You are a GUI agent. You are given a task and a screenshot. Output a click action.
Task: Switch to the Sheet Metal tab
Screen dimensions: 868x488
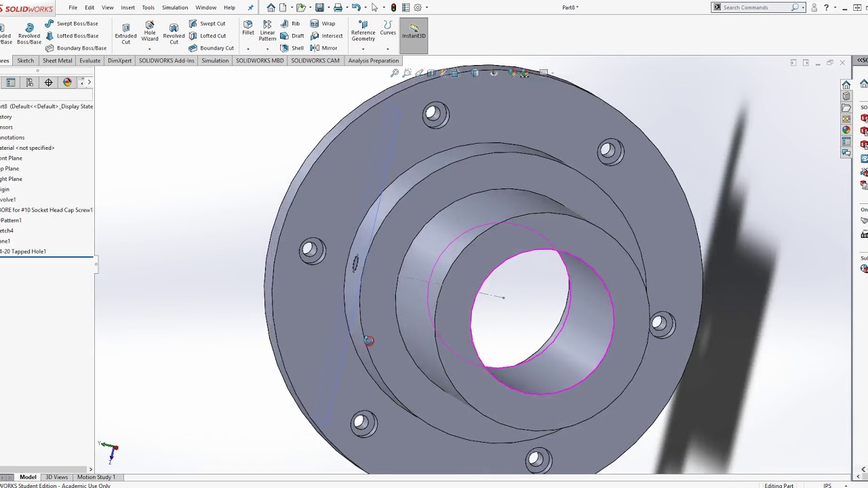(x=57, y=60)
